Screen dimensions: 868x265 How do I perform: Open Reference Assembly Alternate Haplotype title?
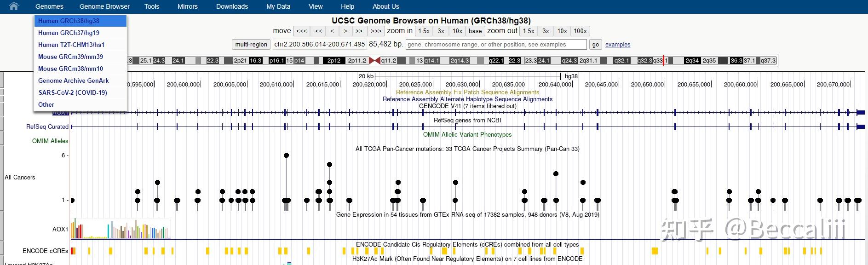tap(467, 99)
